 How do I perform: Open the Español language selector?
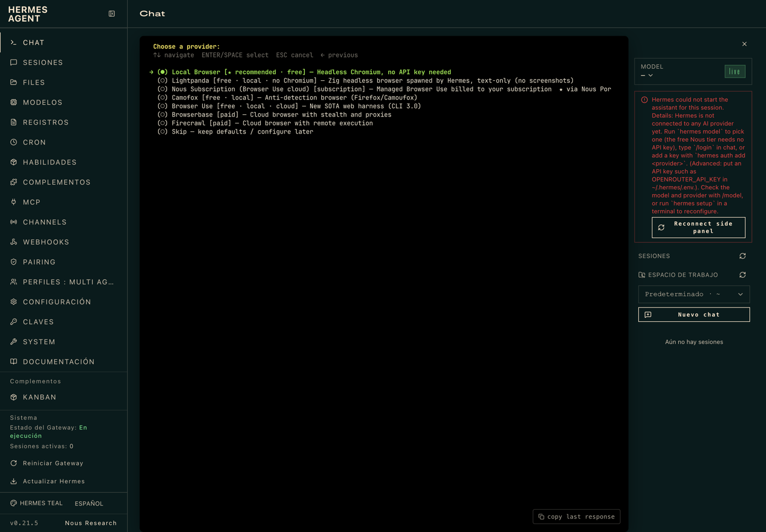[89, 503]
